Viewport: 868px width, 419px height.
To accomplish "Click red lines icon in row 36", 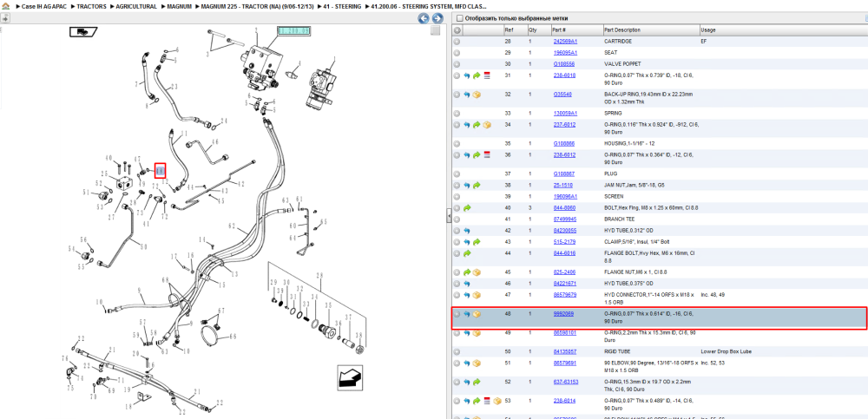I will [x=487, y=155].
